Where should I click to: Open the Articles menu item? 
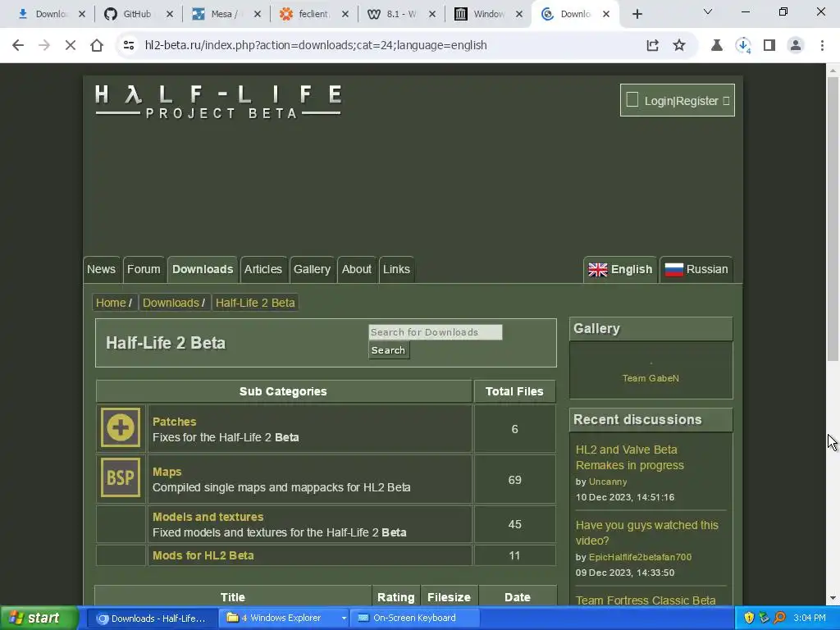[x=263, y=269]
